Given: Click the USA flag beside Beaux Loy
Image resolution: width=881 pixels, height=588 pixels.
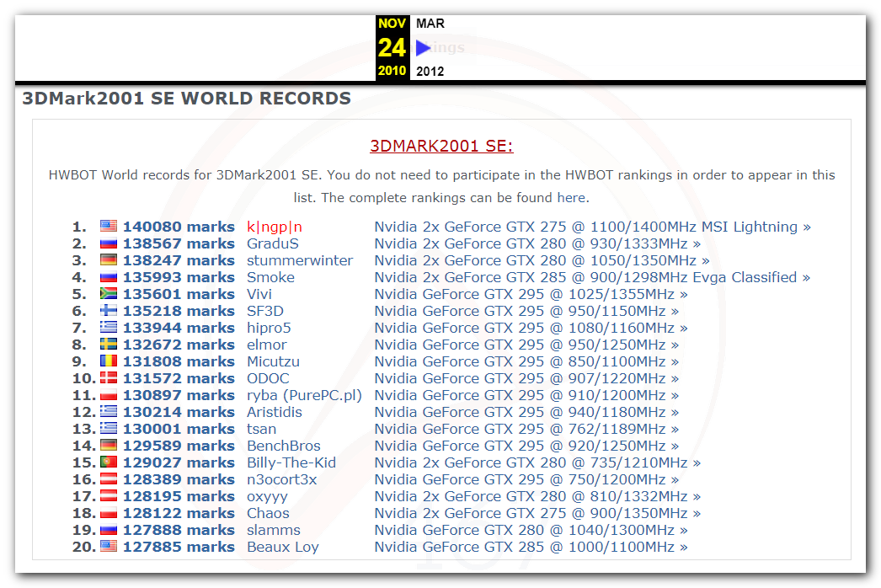Looking at the screenshot, I should coord(109,547).
